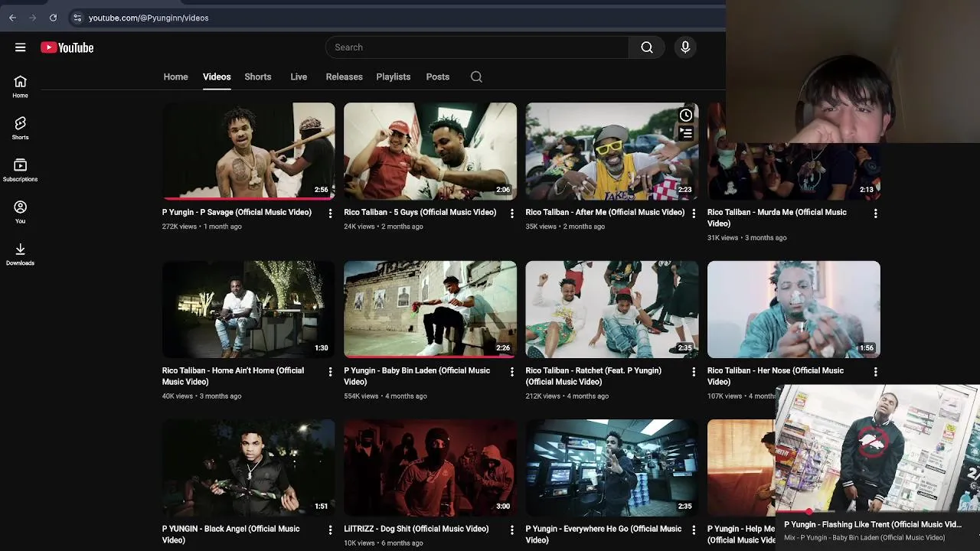Play the Ratchet video thumbnail

point(612,309)
